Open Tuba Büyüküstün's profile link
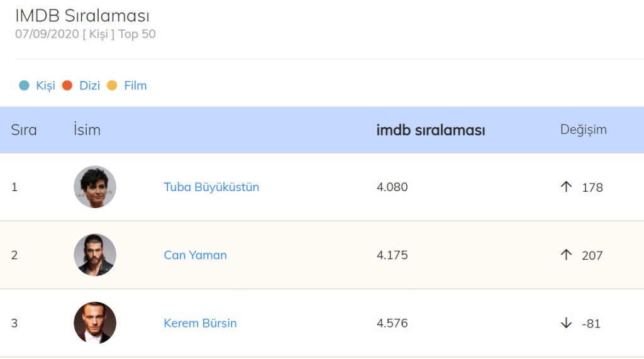Screen dimensions: 644x359 (211, 187)
